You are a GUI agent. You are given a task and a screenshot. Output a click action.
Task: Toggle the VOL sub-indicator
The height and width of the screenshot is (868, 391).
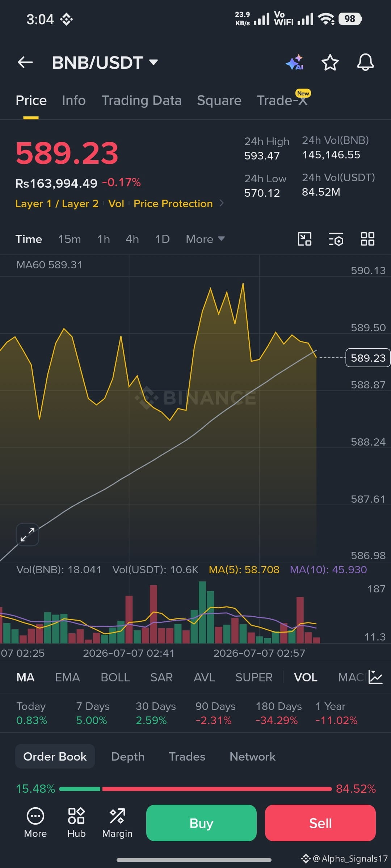pos(306,677)
